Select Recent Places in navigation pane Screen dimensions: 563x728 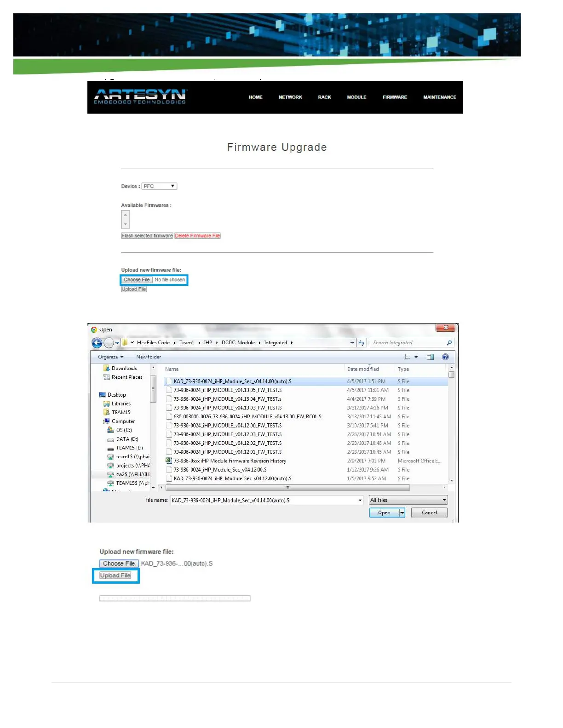click(122, 377)
